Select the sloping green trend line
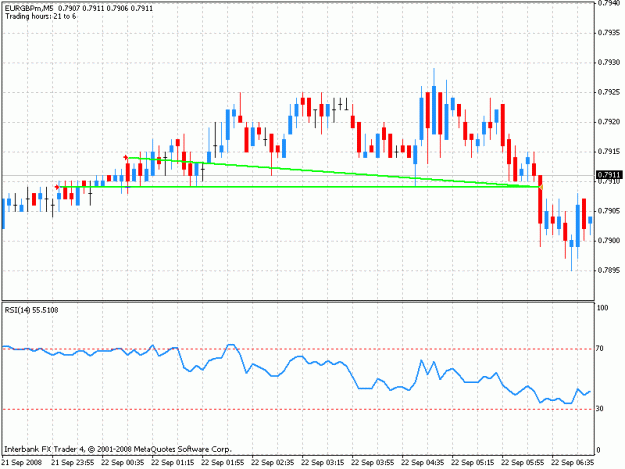Image resolution: width=625 pixels, height=469 pixels. click(333, 172)
